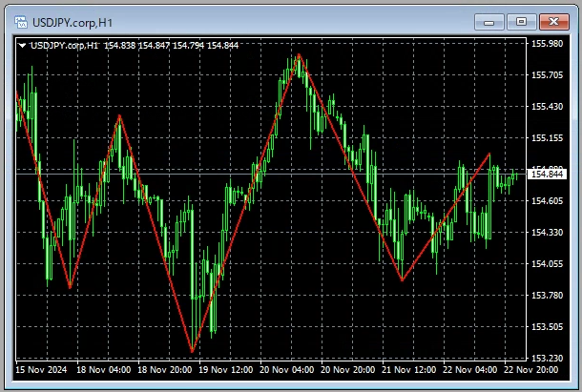Maximize the USDJPY.corp,H1 chart window
The image size is (582, 392).
click(520, 20)
